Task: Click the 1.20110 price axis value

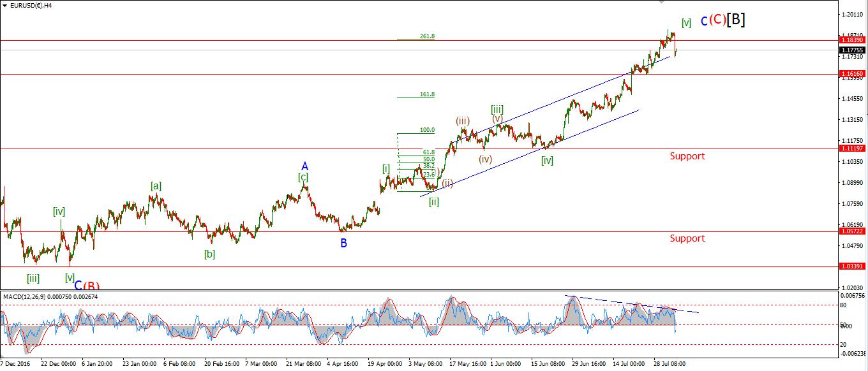Action: click(x=853, y=15)
